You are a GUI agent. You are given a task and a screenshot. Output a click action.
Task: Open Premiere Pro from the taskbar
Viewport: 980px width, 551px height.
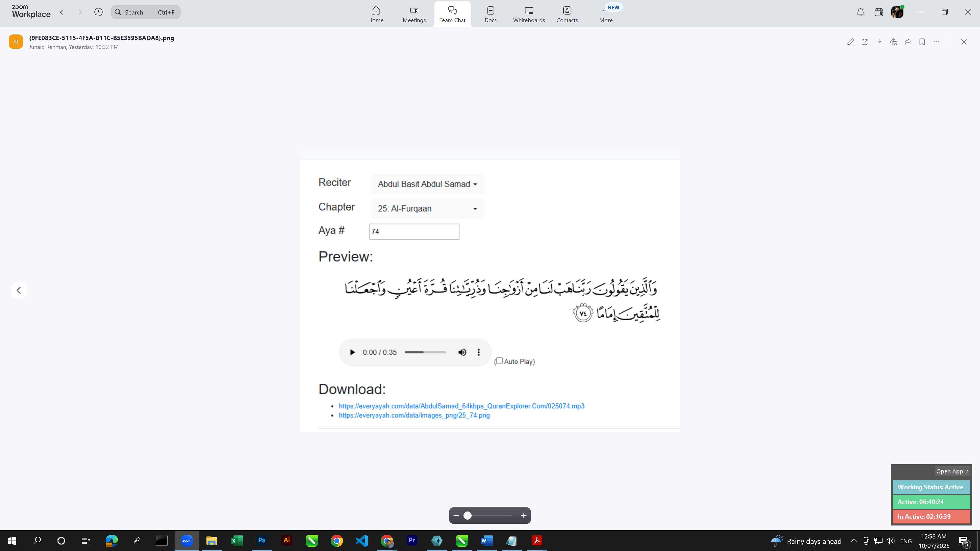tap(412, 541)
